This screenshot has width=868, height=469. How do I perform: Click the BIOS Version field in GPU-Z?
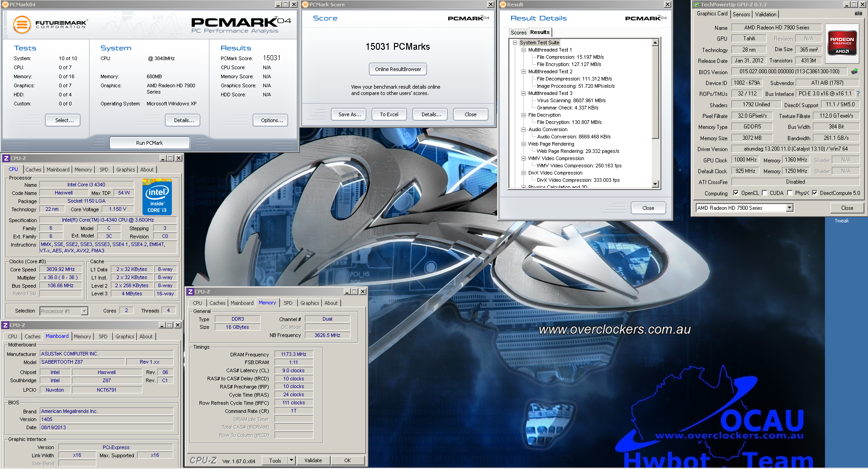pyautogui.click(x=789, y=71)
